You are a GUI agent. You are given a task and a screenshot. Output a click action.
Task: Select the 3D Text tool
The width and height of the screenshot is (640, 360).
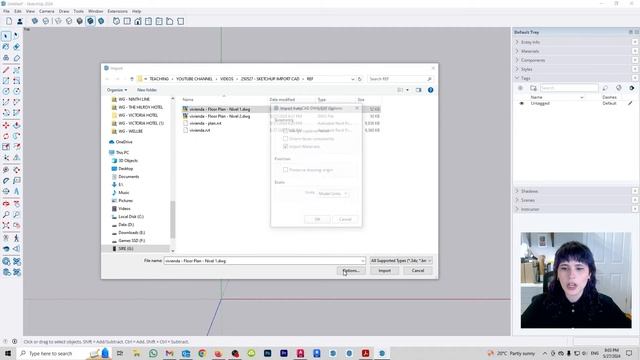pos(16,191)
